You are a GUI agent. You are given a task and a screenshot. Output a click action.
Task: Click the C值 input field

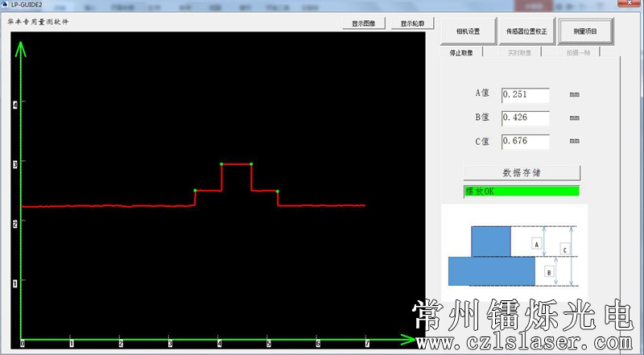tap(525, 142)
